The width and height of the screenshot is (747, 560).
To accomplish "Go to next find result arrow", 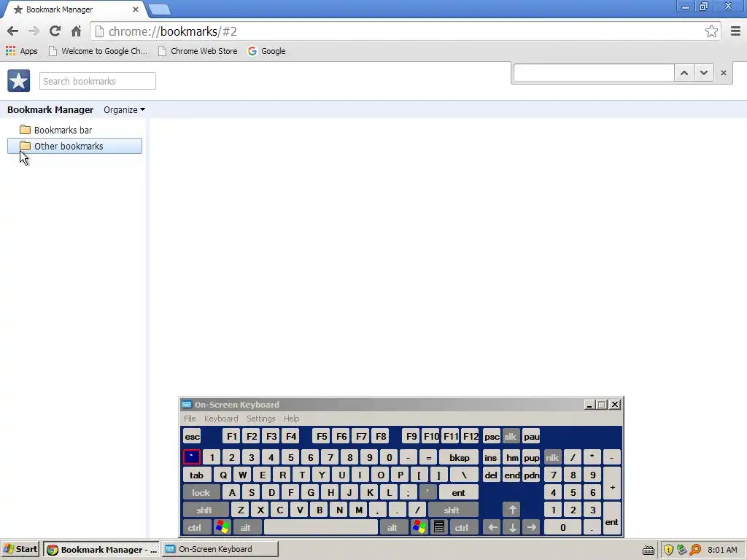I will 704,73.
